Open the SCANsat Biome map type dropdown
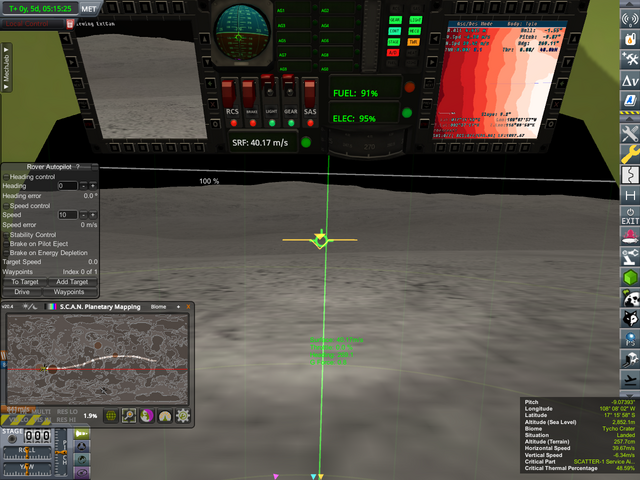The height and width of the screenshot is (480, 640). coord(158,307)
